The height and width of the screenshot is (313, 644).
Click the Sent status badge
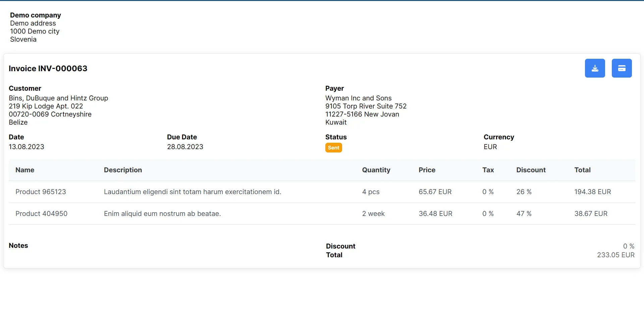333,147
